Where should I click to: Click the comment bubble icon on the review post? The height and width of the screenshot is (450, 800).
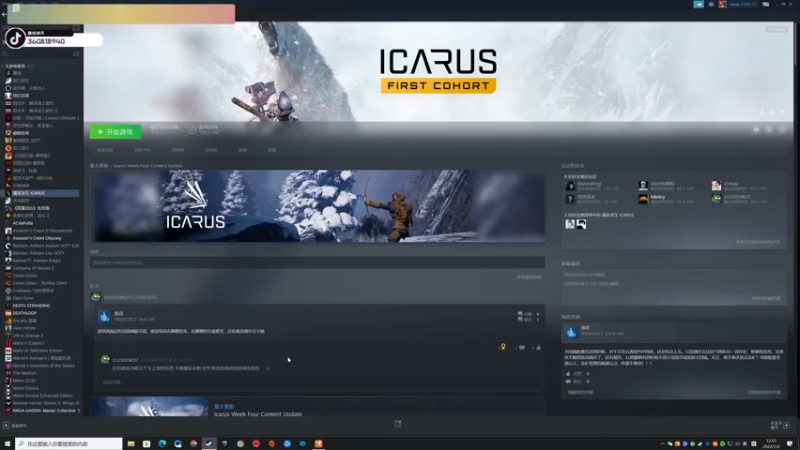[521, 347]
